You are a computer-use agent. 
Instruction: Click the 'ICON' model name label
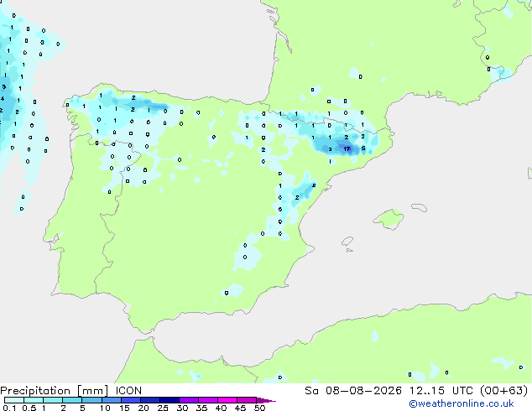pyautogui.click(x=128, y=391)
